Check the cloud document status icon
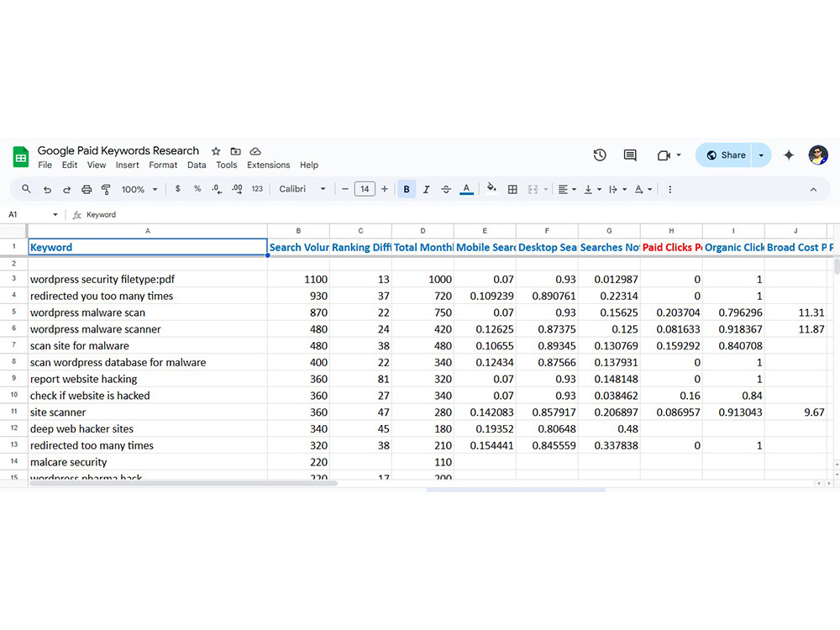Viewport: 840px width, 630px height. click(255, 151)
